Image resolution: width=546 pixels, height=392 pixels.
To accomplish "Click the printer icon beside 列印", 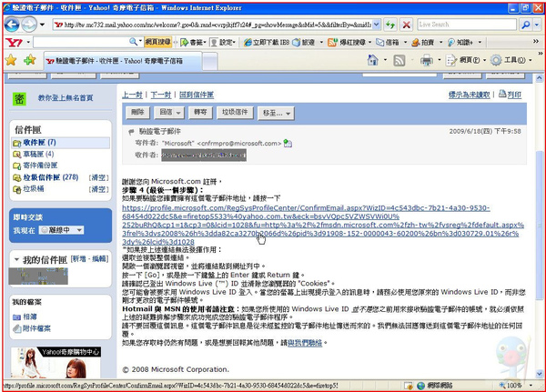I will coord(502,94).
